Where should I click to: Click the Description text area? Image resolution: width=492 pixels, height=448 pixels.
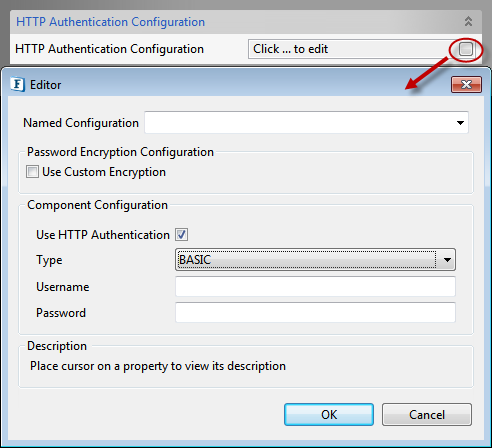pos(246,366)
